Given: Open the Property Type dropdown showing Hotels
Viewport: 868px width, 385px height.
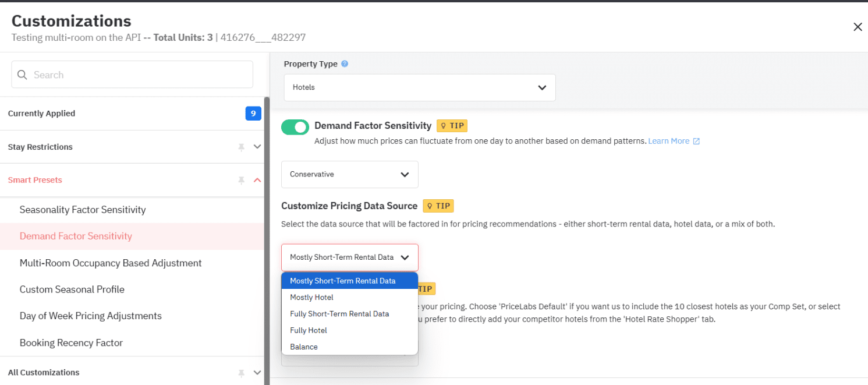Looking at the screenshot, I should click(x=419, y=87).
